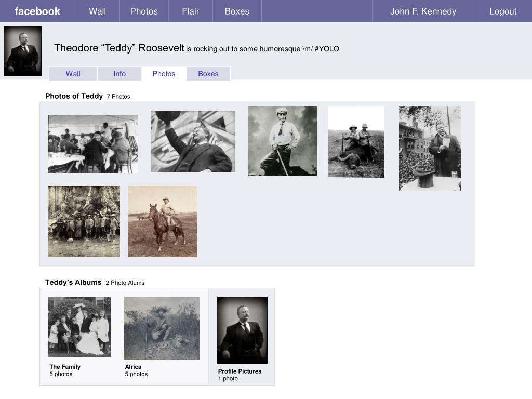The width and height of the screenshot is (532, 399).
Task: Click the name Theodore "Teddy" Roosevelt
Action: tap(119, 48)
